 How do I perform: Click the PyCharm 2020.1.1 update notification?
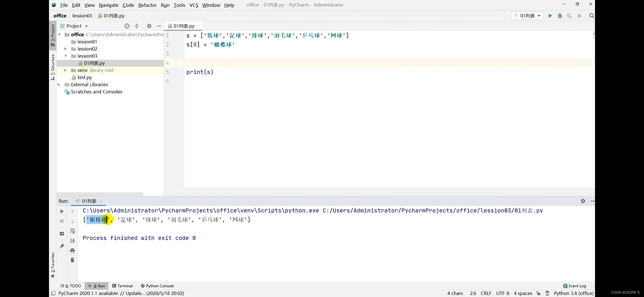pos(121,293)
